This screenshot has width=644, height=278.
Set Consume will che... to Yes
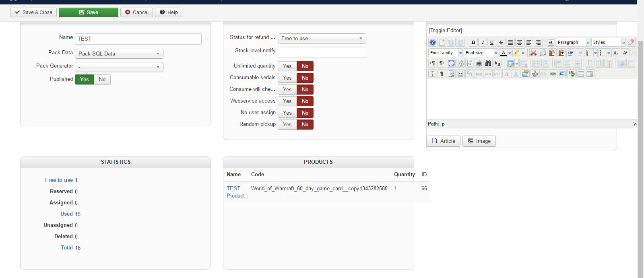tap(287, 89)
